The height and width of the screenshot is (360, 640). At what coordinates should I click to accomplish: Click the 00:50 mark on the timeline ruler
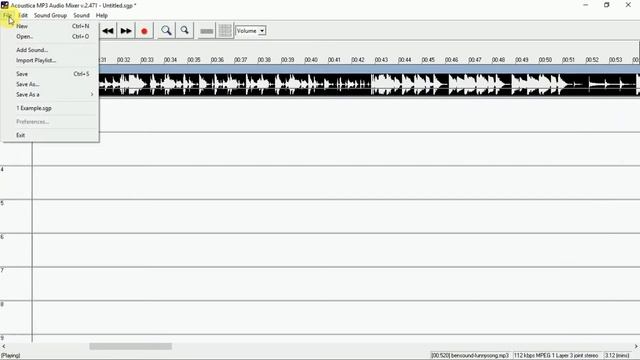click(x=545, y=60)
